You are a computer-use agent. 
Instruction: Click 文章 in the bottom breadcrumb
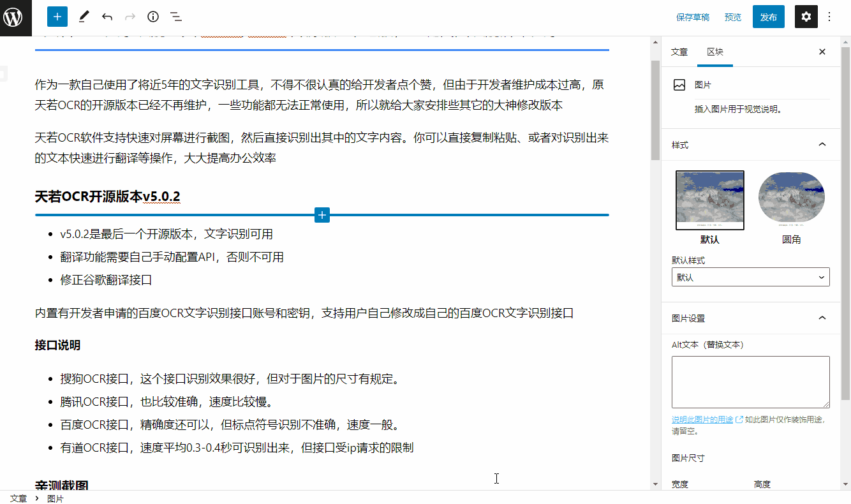[18, 498]
